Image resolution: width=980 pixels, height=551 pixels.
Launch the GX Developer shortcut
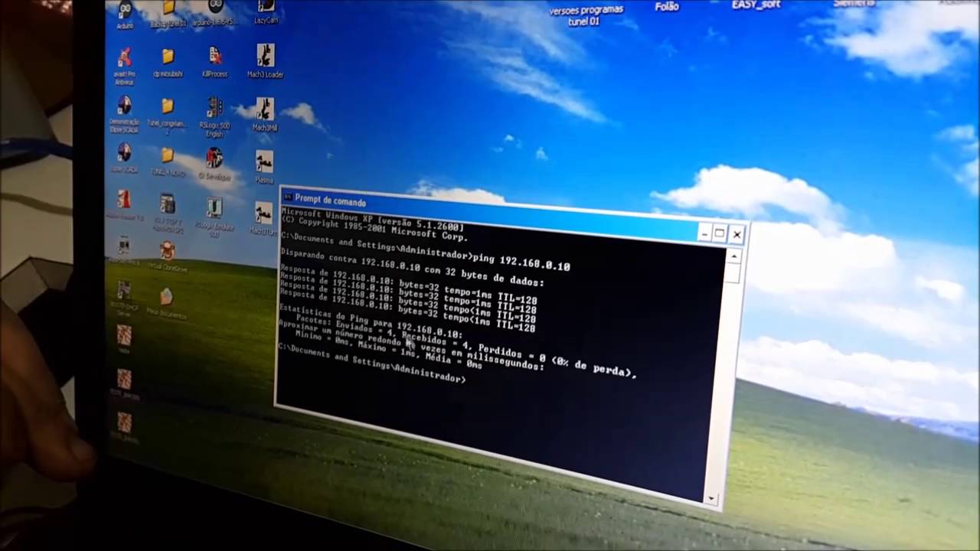[214, 164]
